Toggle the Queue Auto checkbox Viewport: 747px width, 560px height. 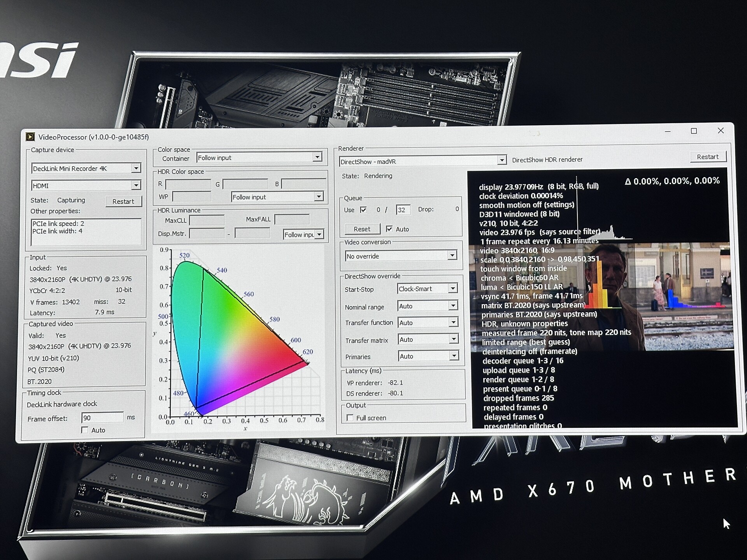389,229
